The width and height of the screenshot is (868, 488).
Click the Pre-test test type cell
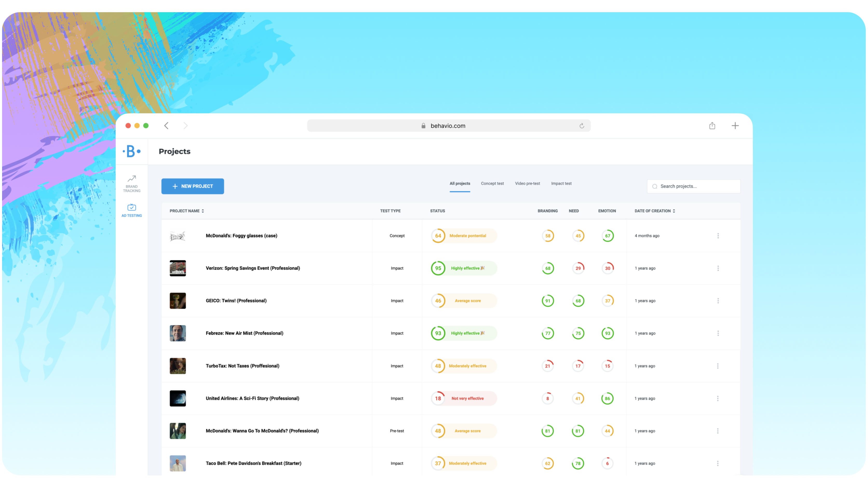(x=397, y=431)
